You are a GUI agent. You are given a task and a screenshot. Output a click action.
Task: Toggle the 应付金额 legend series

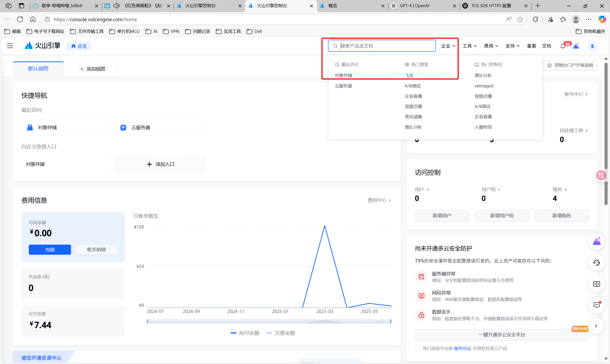click(x=245, y=333)
